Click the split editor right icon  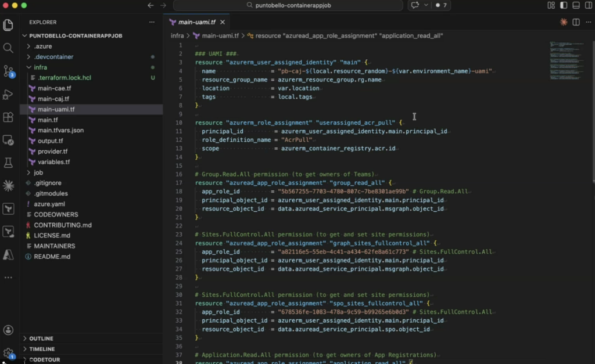[x=576, y=22]
